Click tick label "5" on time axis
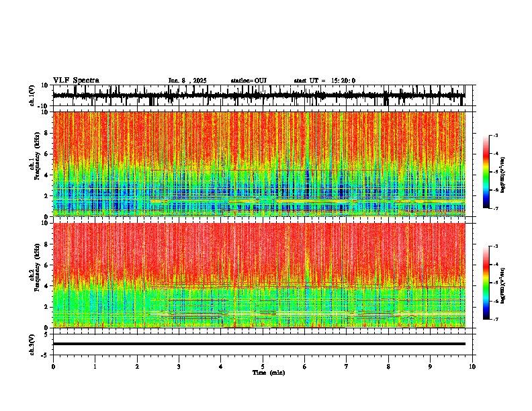 pos(263,367)
